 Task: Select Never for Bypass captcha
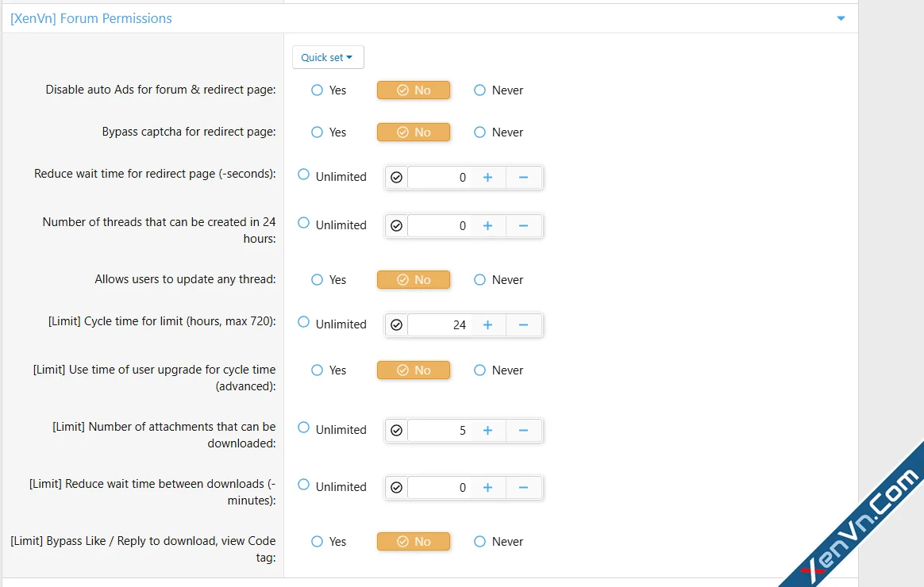coord(479,132)
